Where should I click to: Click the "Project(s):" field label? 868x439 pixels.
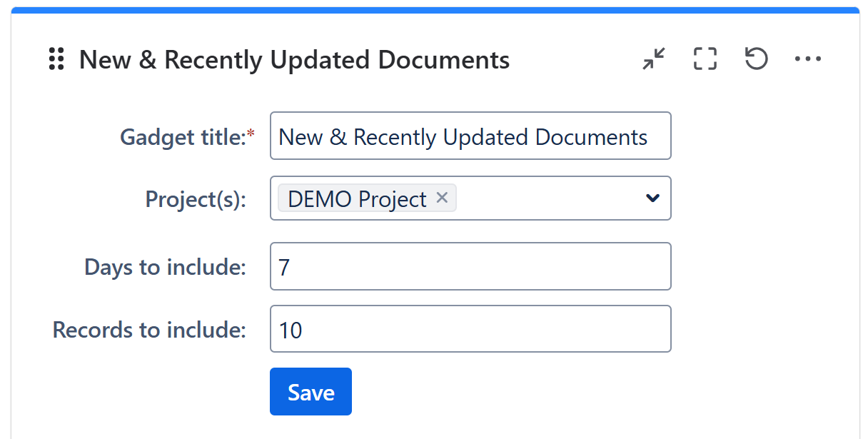click(196, 198)
